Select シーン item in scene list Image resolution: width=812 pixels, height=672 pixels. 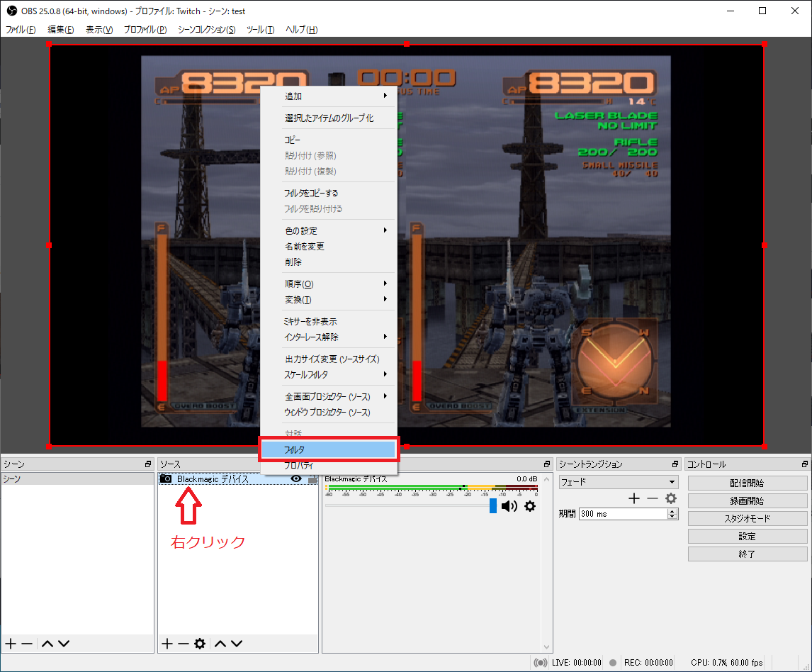click(x=78, y=478)
